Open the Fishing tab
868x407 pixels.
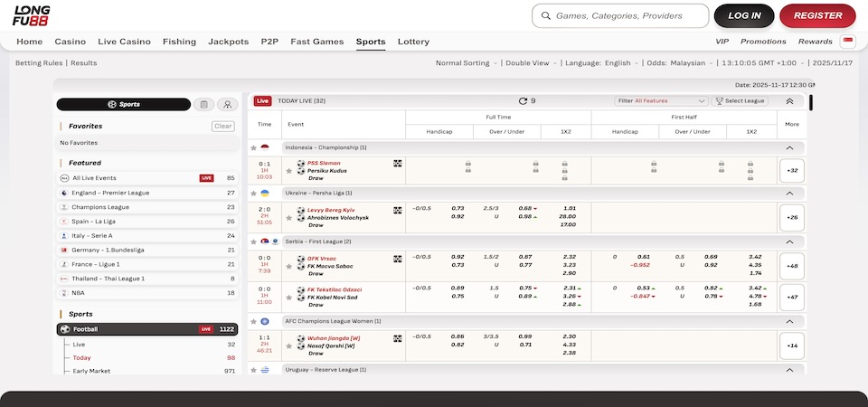[179, 42]
